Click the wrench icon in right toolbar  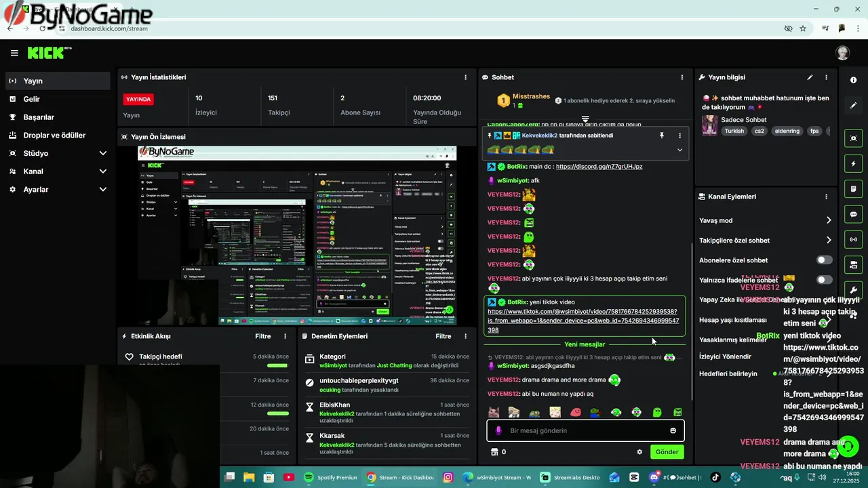[x=853, y=289]
